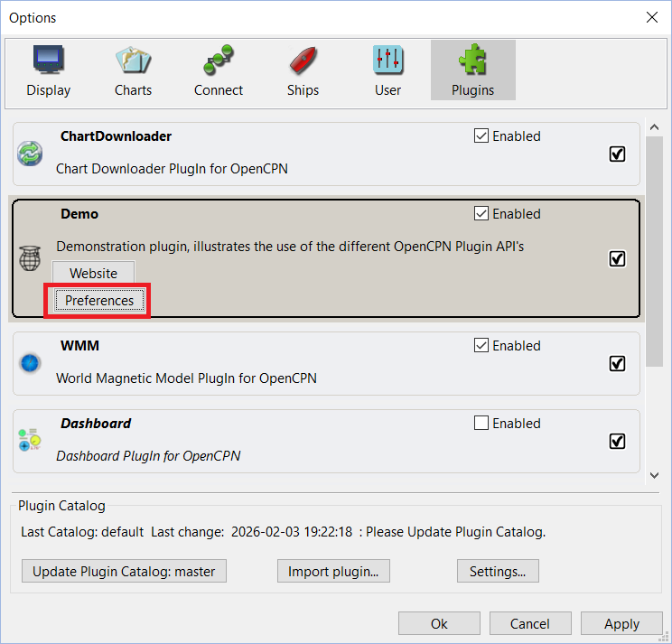Image resolution: width=672 pixels, height=644 pixels.
Task: Click Update Plugin Catalog: master
Action: pyautogui.click(x=124, y=571)
